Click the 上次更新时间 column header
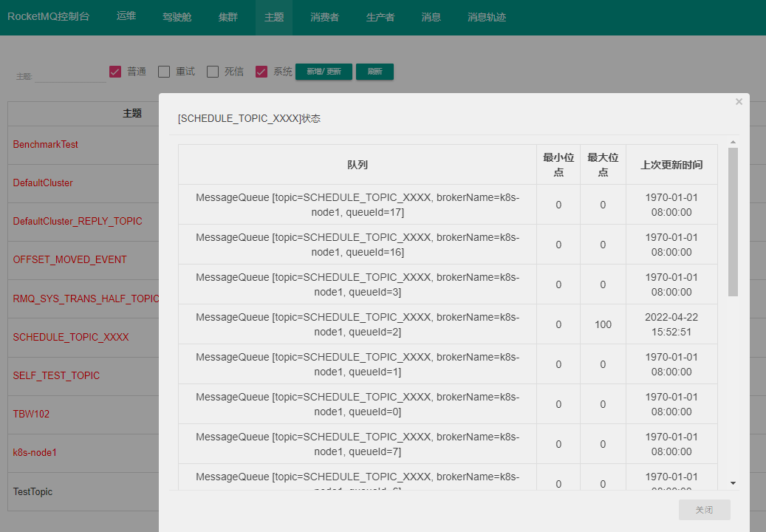Image resolution: width=766 pixels, height=532 pixels. pyautogui.click(x=671, y=165)
